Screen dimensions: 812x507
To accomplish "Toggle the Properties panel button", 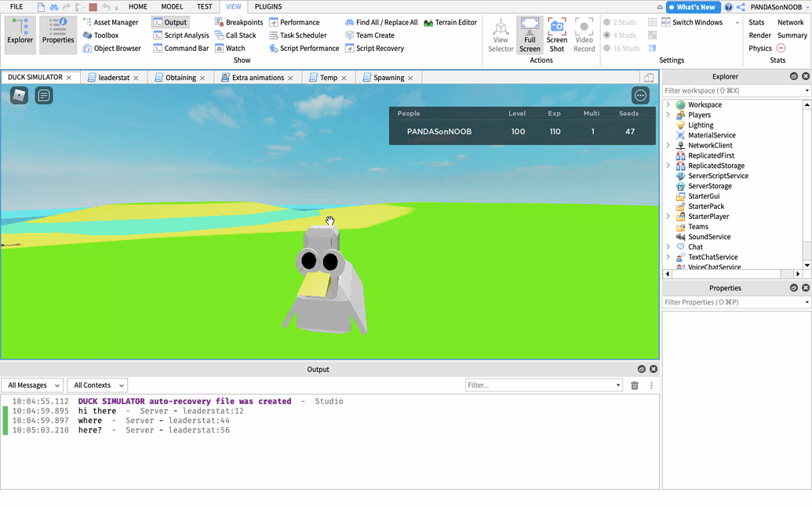I will coord(58,35).
